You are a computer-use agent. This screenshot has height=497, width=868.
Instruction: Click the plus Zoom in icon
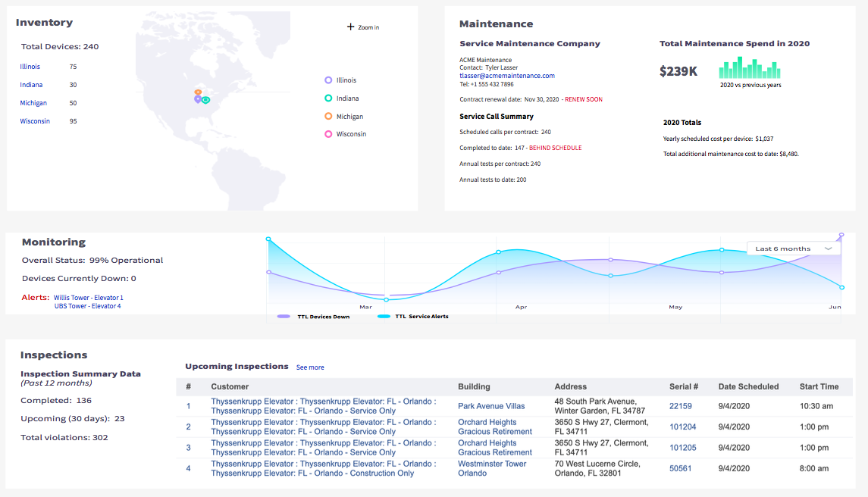350,27
